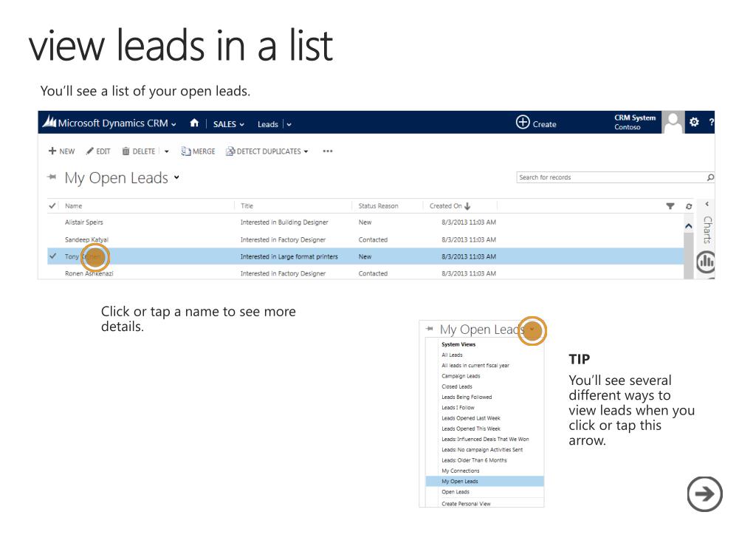Open the settings gear icon
This screenshot has height=546, width=756.
[694, 122]
